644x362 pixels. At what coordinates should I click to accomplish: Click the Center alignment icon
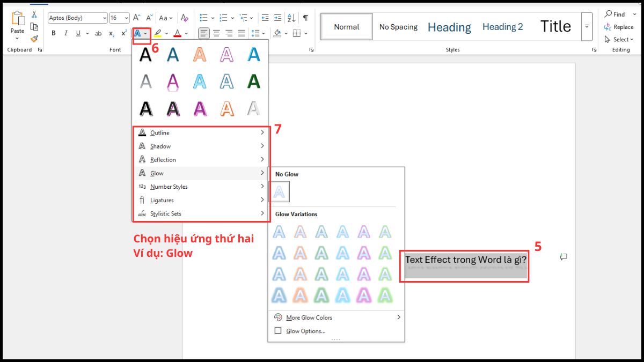point(216,33)
